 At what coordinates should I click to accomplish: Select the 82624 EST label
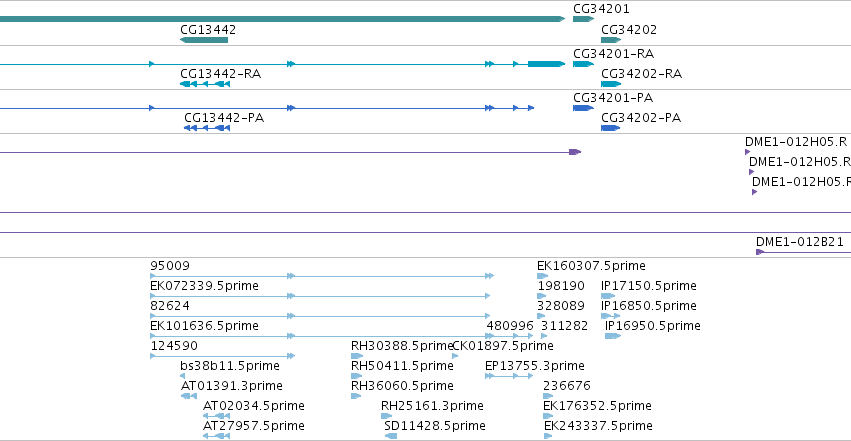pyautogui.click(x=170, y=306)
